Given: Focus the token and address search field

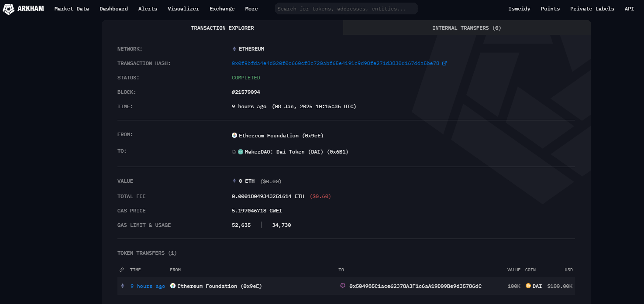Looking at the screenshot, I should pos(346,9).
